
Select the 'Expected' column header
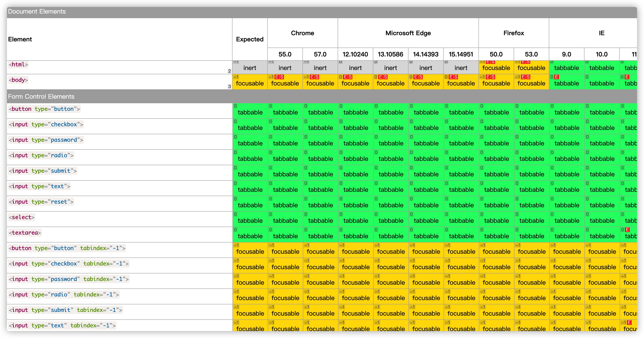click(x=250, y=39)
